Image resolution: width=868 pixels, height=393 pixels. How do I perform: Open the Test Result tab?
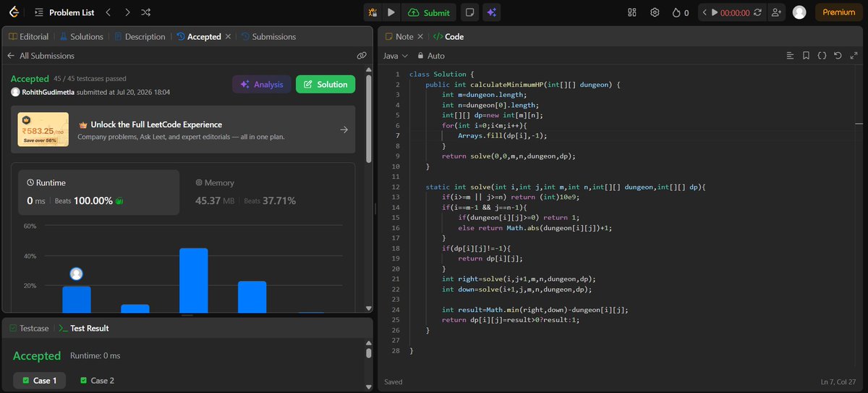84,328
